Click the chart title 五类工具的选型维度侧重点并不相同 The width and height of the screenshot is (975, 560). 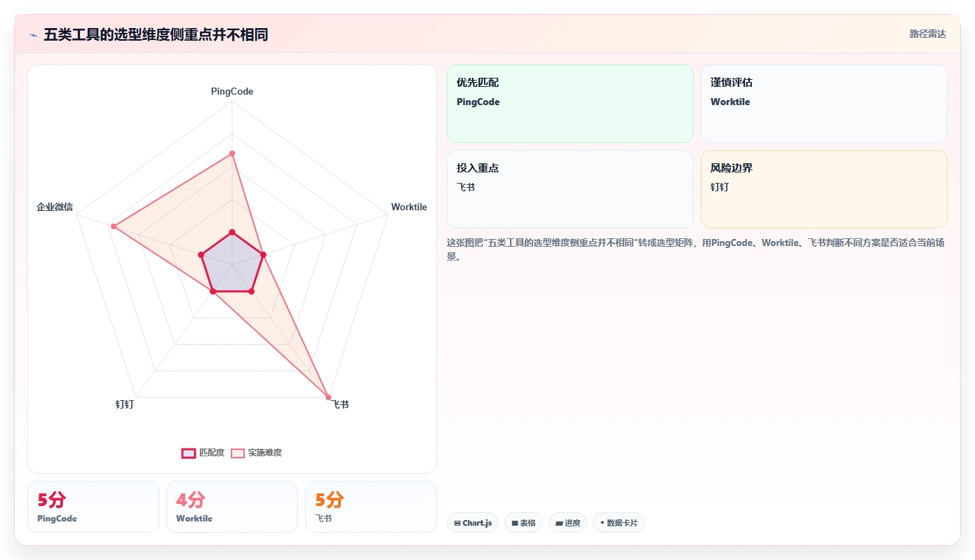pos(156,34)
